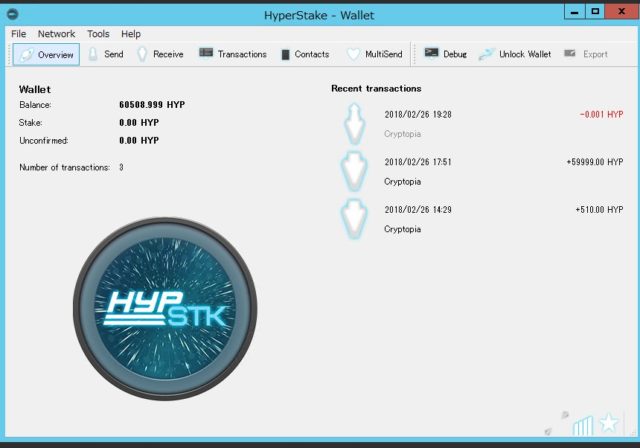
Task: Select the +59999.00 HYP transaction amount
Action: click(595, 162)
